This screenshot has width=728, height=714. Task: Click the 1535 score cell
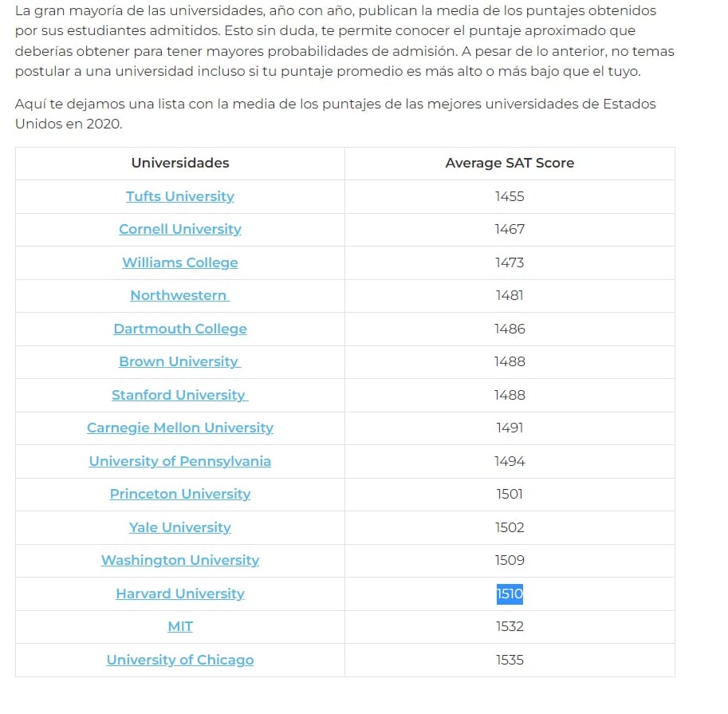pyautogui.click(x=510, y=660)
